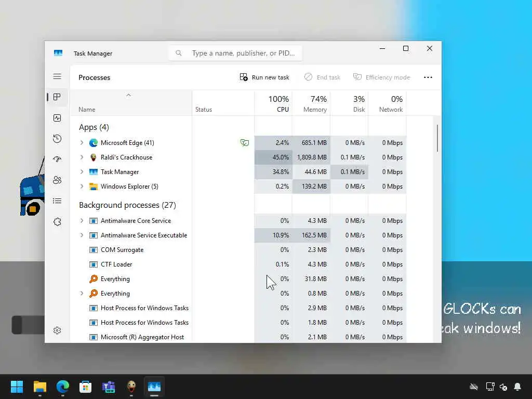Click the Task Manager title bar app icon
Screen dimensions: 532x399
[x=58, y=53]
